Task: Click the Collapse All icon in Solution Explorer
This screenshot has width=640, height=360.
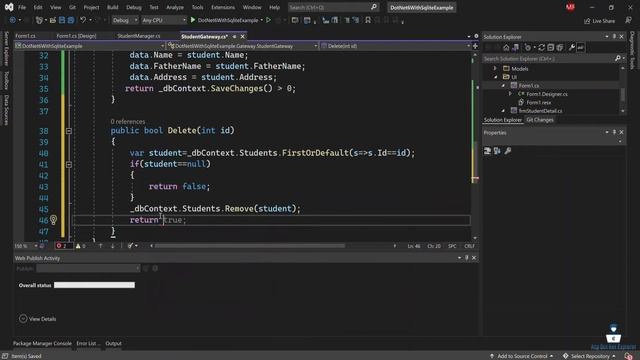Action: coord(551,47)
